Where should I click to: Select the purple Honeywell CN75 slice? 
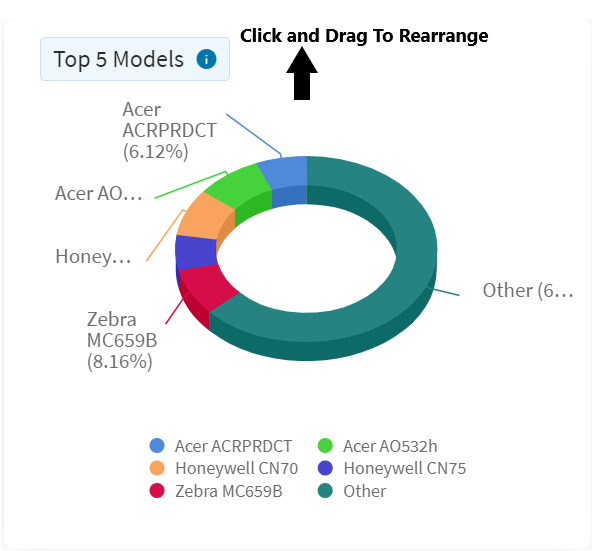click(x=194, y=252)
